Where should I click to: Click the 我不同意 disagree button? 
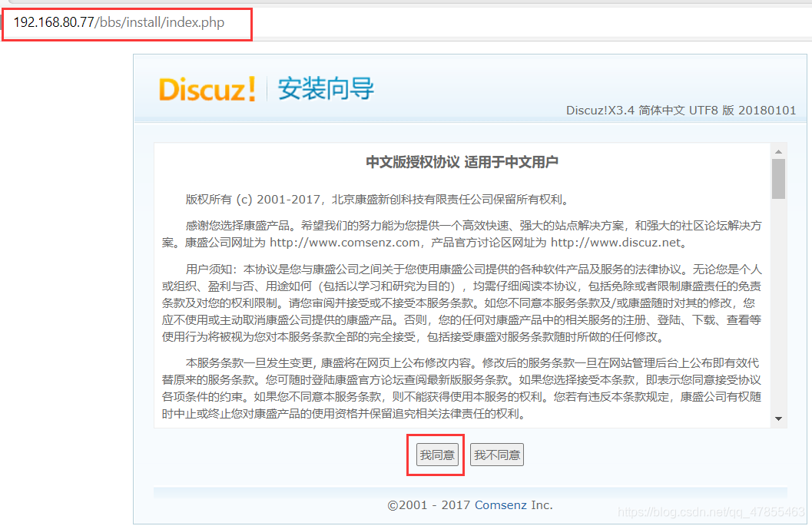tap(496, 455)
